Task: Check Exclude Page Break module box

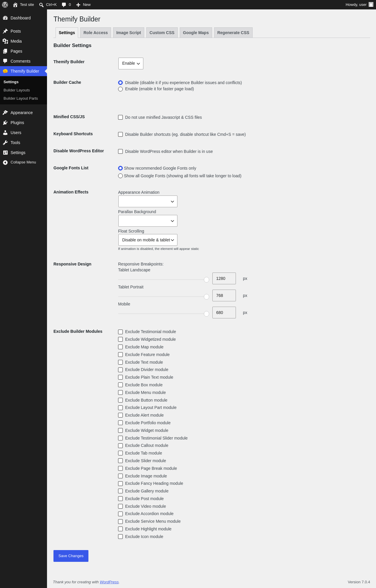Action: click(120, 468)
